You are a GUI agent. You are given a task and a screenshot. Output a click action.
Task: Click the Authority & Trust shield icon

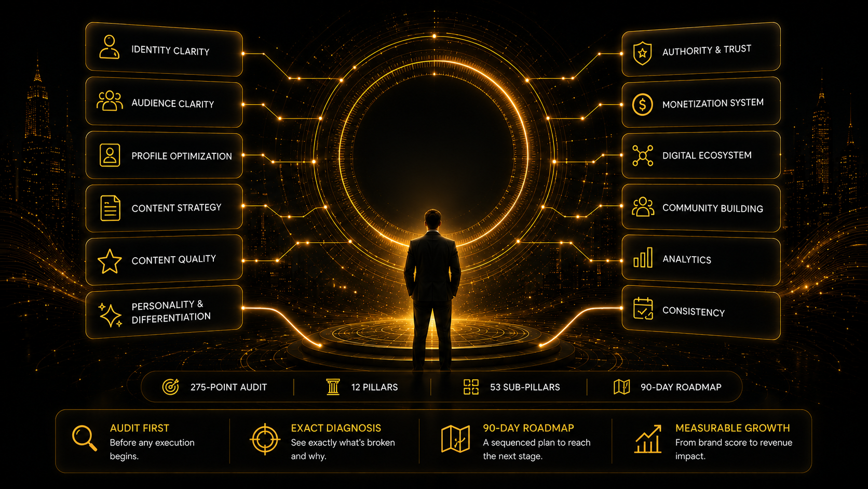(x=643, y=53)
